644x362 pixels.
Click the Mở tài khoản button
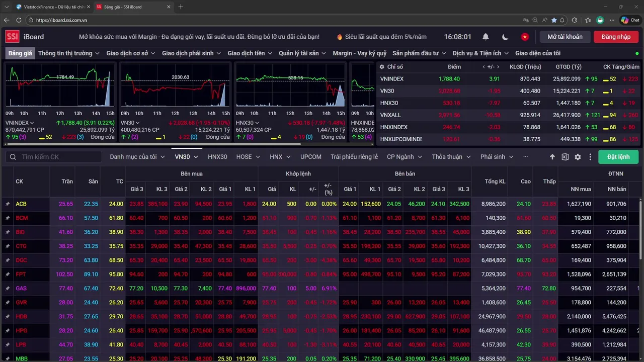(x=565, y=37)
